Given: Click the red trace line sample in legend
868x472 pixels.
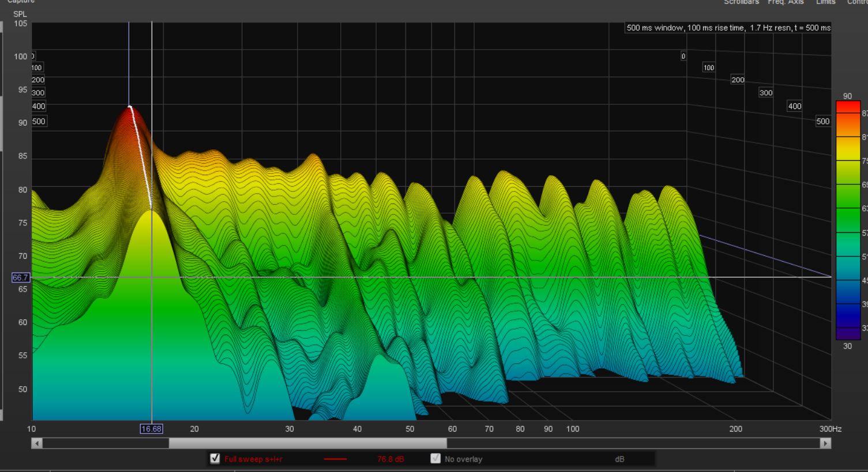Looking at the screenshot, I should click(335, 459).
